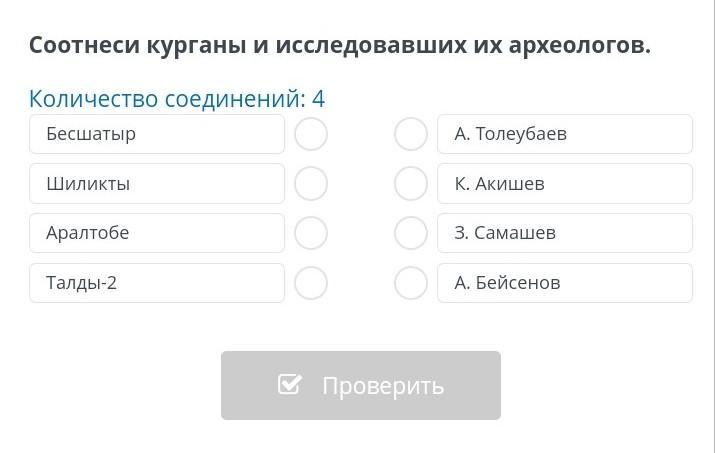Click the connector circle for З. Самашев

pos(411,233)
